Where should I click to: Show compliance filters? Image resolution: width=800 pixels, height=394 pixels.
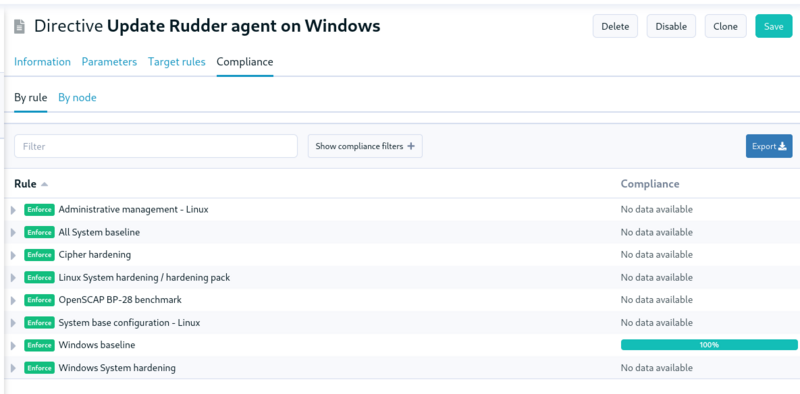pyautogui.click(x=365, y=146)
